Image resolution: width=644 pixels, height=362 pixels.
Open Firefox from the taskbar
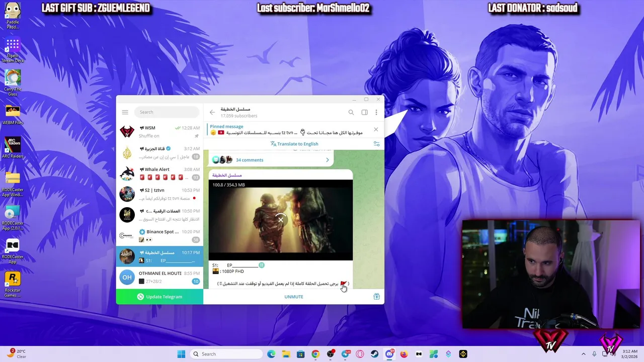pyautogui.click(x=404, y=354)
